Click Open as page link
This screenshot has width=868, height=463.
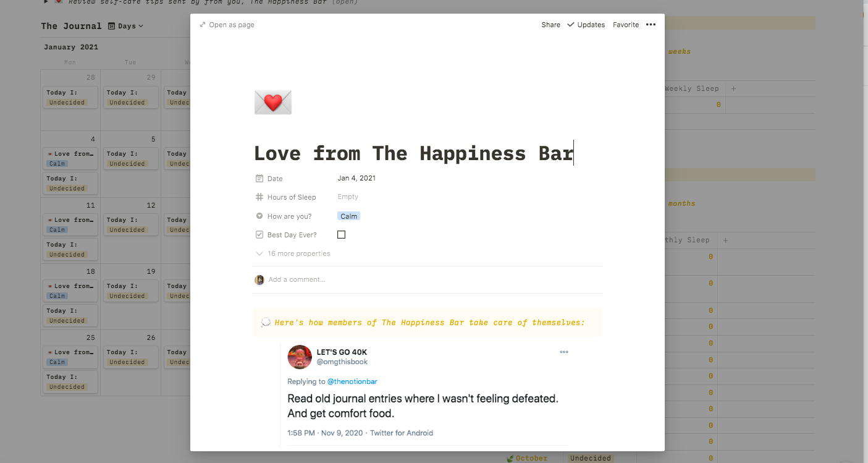point(232,25)
